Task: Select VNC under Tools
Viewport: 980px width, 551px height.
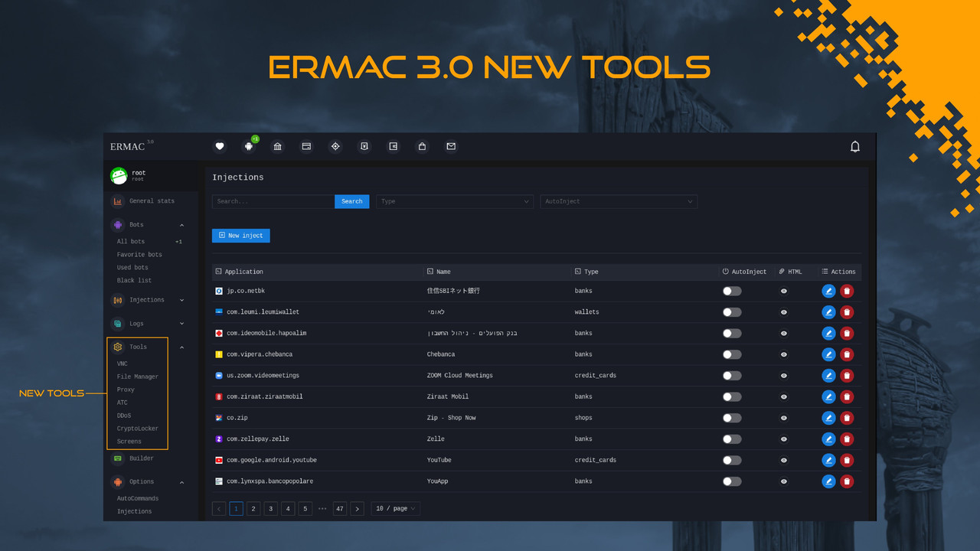Action: click(x=122, y=364)
